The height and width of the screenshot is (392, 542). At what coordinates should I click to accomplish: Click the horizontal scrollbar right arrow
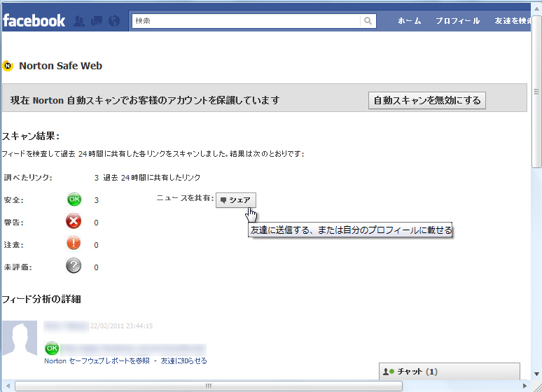(524, 386)
